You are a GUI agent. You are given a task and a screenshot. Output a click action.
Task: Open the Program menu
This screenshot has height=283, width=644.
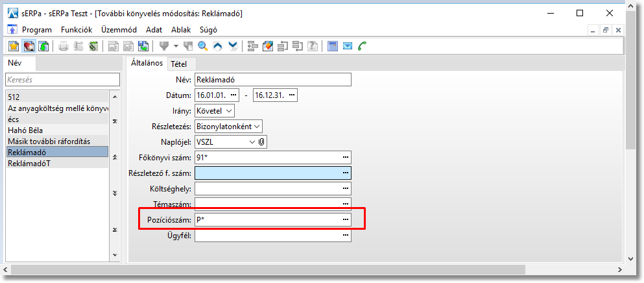[x=37, y=30]
